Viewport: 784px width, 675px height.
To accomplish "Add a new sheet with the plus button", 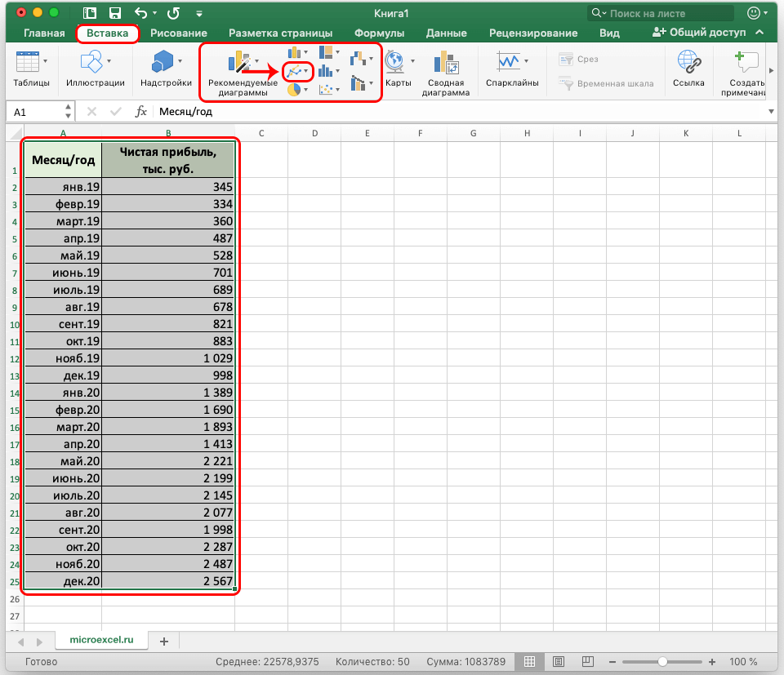I will coord(164,641).
